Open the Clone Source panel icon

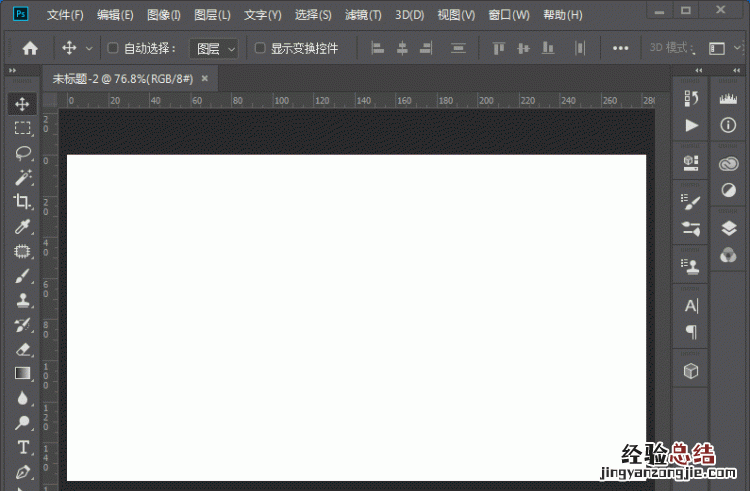click(691, 266)
